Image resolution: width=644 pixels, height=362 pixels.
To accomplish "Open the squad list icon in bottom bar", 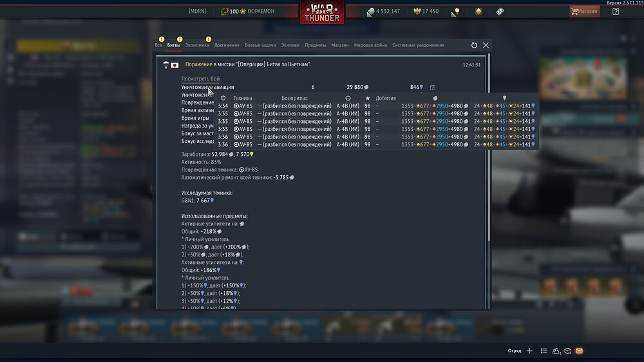I will click(x=544, y=351).
